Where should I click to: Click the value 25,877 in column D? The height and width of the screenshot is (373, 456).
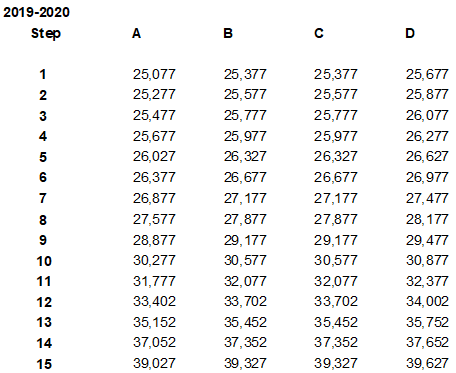click(x=427, y=95)
